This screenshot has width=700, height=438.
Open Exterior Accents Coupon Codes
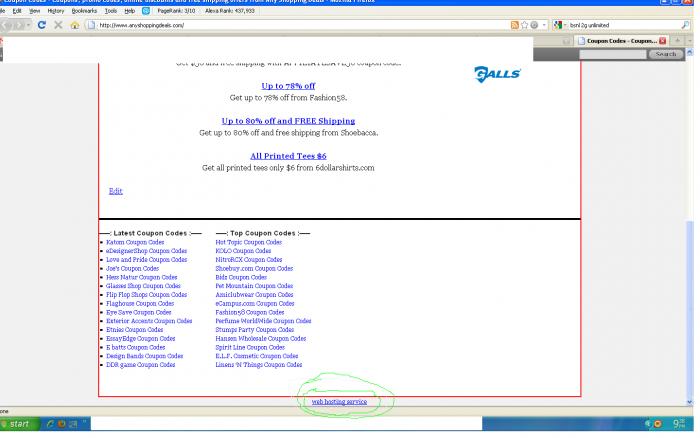click(149, 321)
